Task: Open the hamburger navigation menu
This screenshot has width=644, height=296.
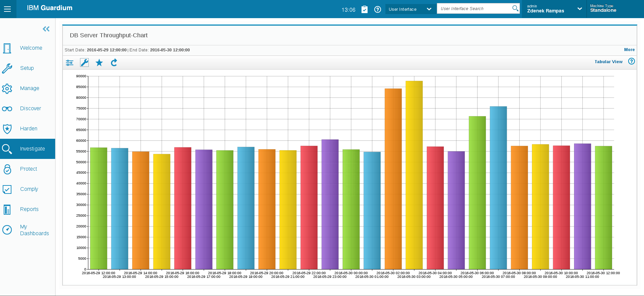Action: coord(7,9)
